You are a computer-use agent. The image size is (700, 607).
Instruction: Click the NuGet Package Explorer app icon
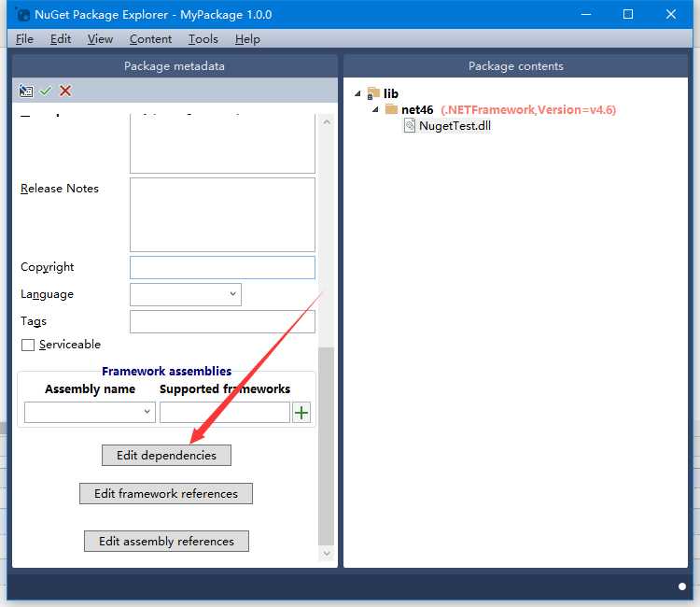click(22, 14)
